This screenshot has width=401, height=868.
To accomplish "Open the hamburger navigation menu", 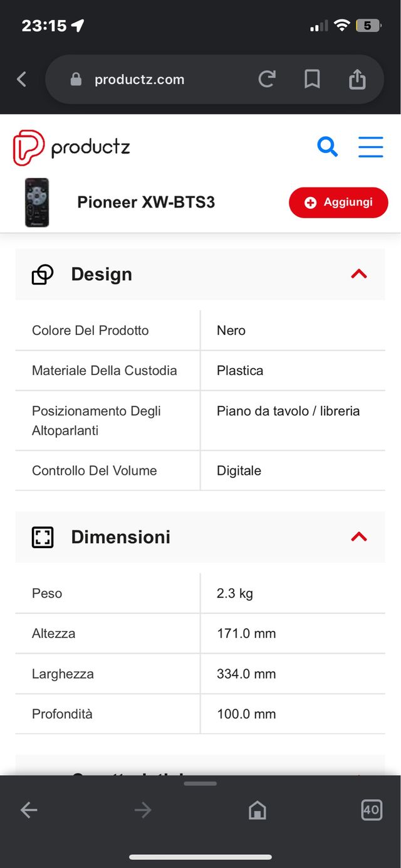I will pos(370,147).
